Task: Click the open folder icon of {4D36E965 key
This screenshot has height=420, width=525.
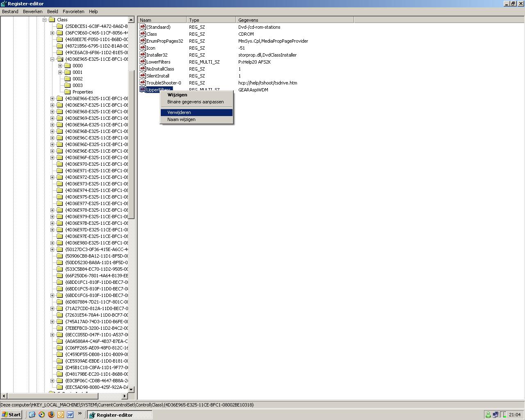Action: 60,59
